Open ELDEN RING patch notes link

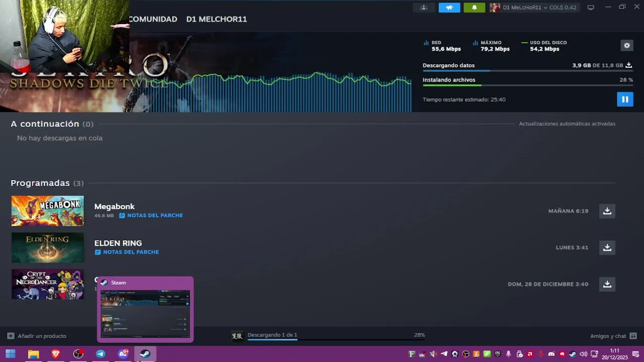pyautogui.click(x=127, y=252)
